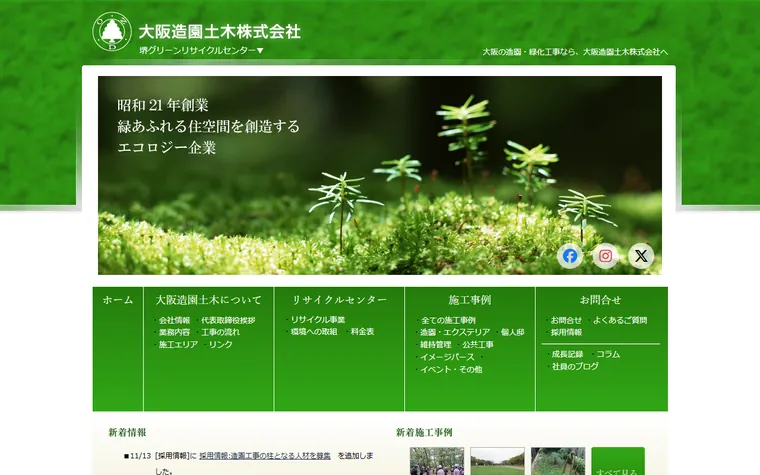Image resolution: width=760 pixels, height=475 pixels.
Task: Open 公共工事 link
Action: pos(478,345)
